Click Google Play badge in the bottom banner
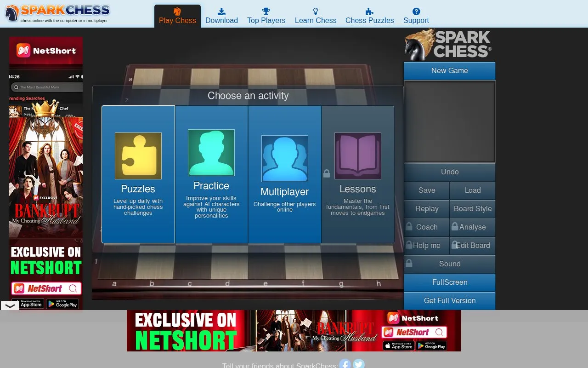 (431, 346)
